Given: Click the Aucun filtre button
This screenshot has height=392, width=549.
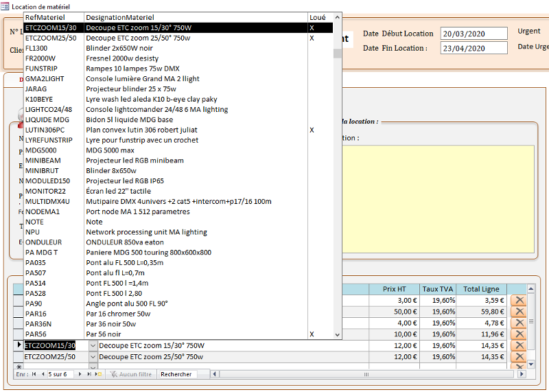Looking at the screenshot, I should [x=130, y=374].
